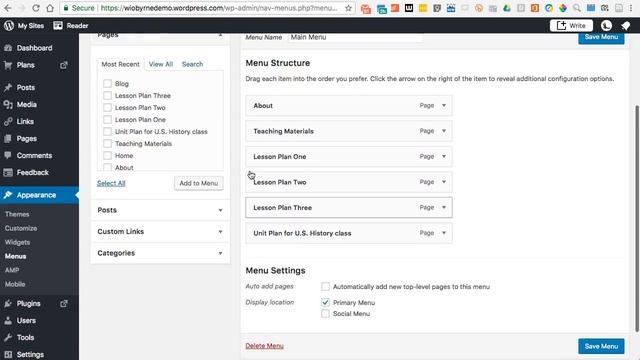Open My Sites WordPress logo

click(9, 25)
